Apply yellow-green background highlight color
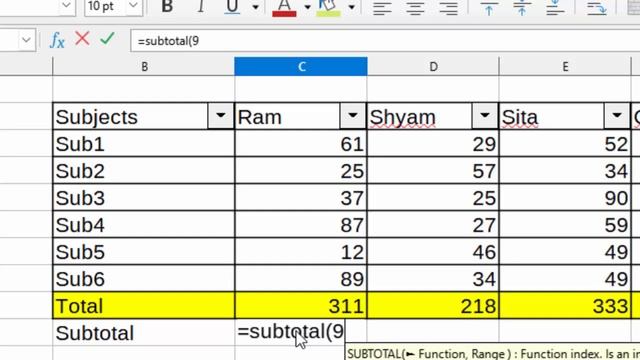Viewport: 640px width, 360px height. [x=329, y=7]
